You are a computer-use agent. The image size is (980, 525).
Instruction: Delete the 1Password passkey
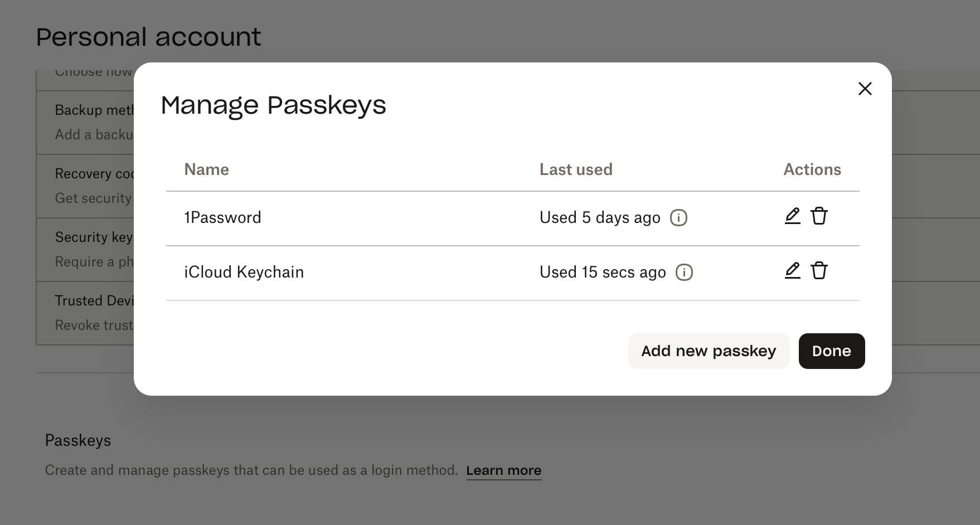click(819, 216)
